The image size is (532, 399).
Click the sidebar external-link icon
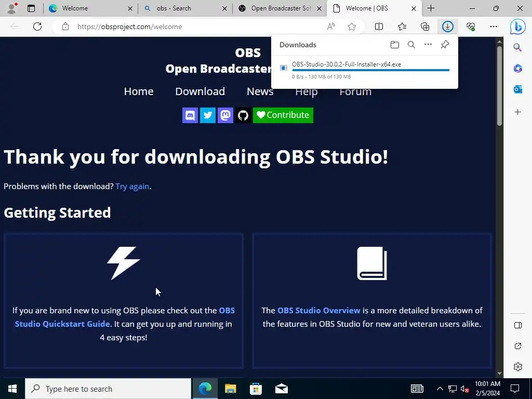pos(517,346)
